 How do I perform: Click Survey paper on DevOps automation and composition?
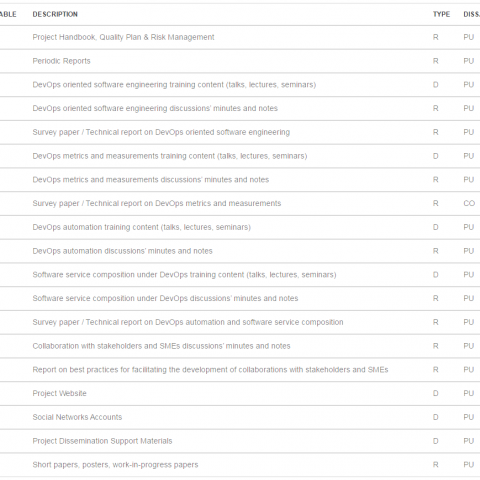[188, 322]
